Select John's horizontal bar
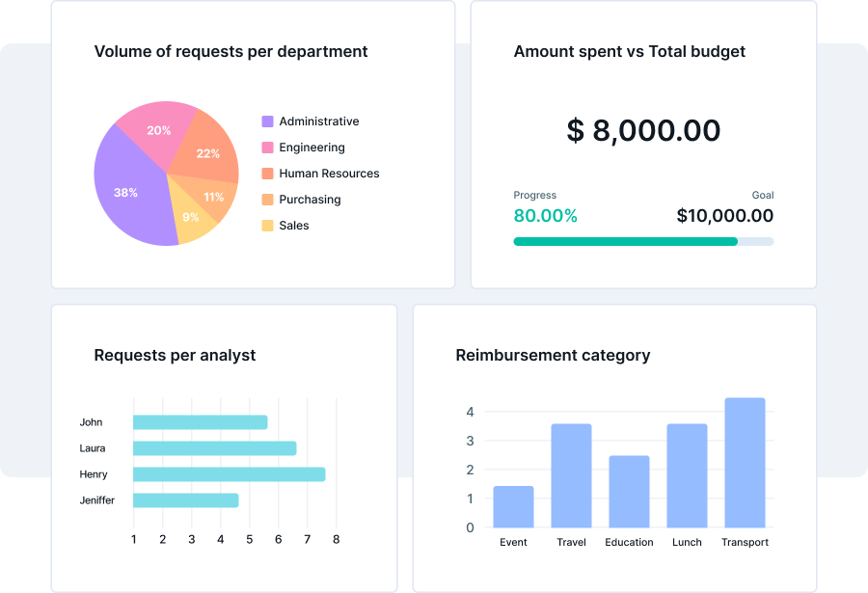This screenshot has width=868, height=593. pos(200,422)
